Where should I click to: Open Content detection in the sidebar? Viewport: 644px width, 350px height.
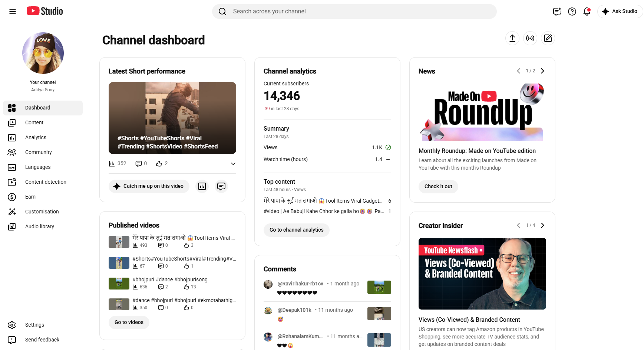(x=43, y=182)
